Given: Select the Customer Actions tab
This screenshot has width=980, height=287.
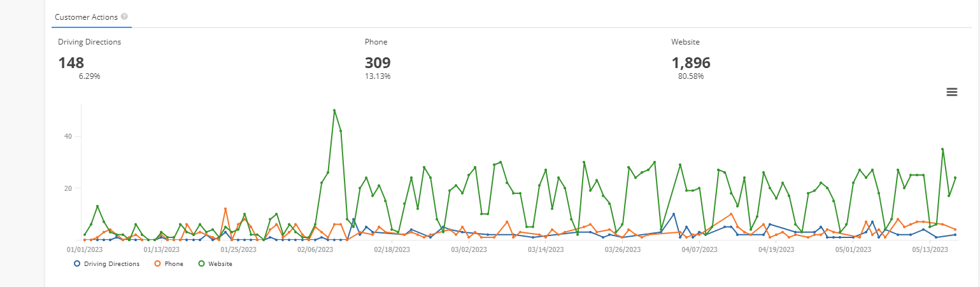Looking at the screenshot, I should tap(86, 17).
